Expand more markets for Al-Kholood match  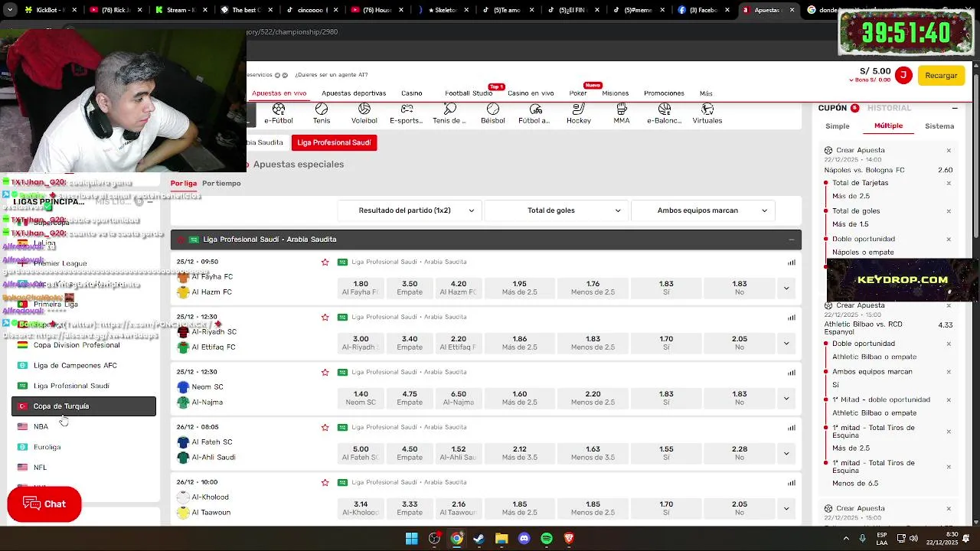pyautogui.click(x=786, y=509)
